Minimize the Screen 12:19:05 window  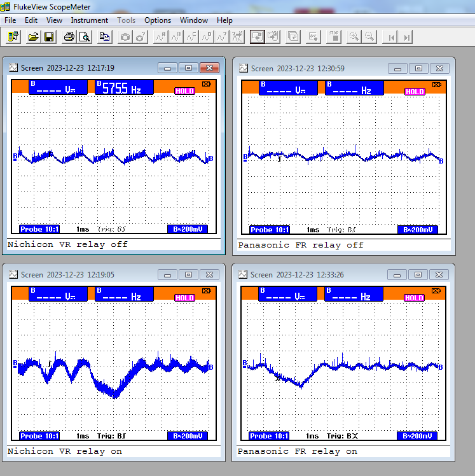(x=167, y=275)
